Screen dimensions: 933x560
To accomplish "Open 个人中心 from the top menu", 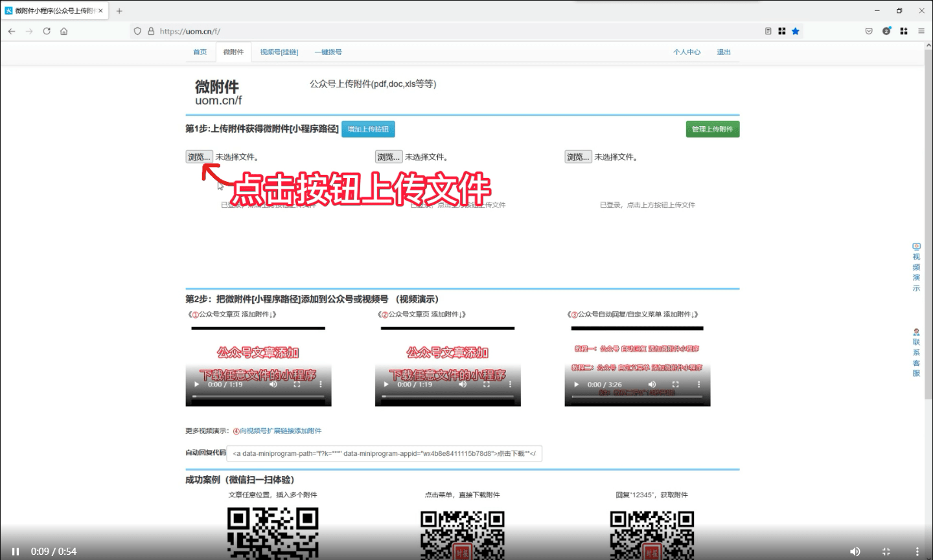I will (x=687, y=52).
